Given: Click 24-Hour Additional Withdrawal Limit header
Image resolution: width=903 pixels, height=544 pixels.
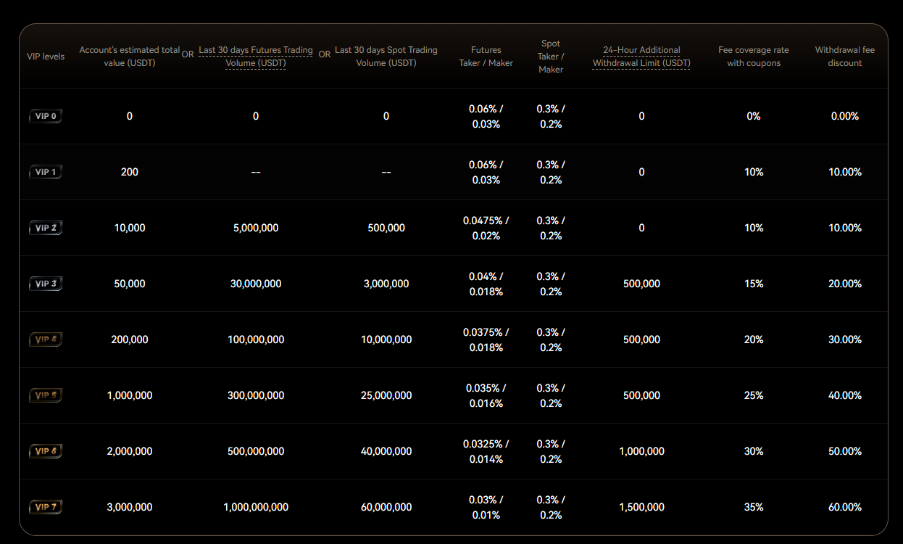Looking at the screenshot, I should [641, 56].
